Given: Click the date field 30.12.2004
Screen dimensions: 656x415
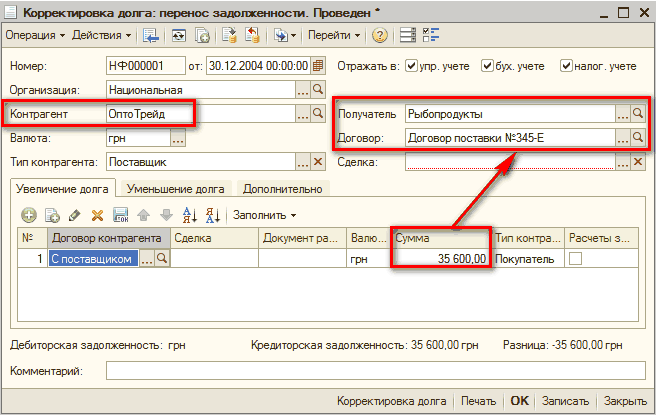Looking at the screenshot, I should [x=259, y=66].
